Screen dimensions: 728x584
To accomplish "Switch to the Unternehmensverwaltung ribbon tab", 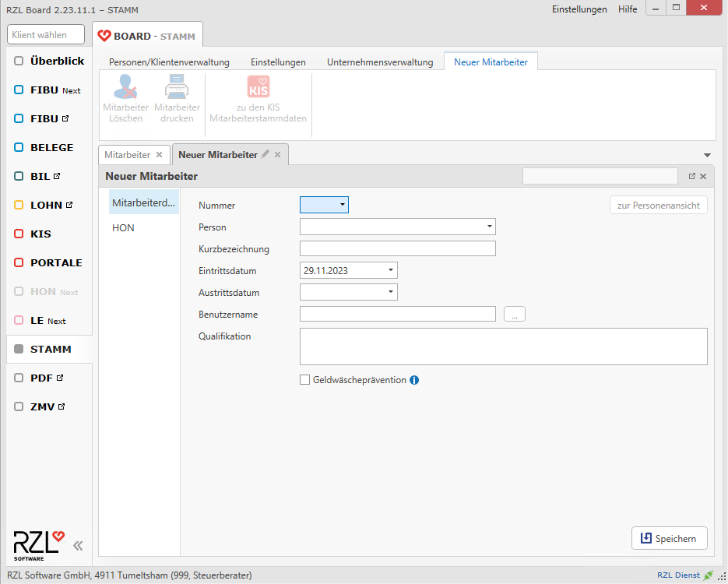I will point(380,62).
